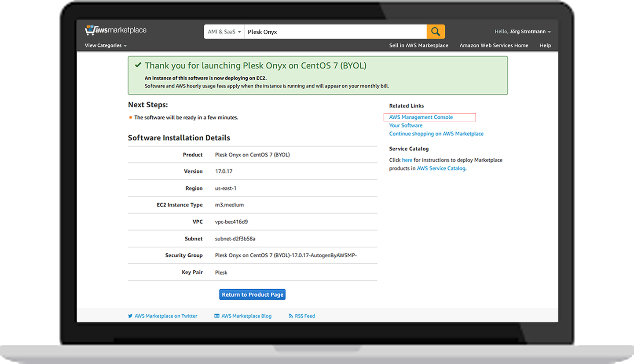Viewport: 634px width, 364px height.
Task: Click the Next Steps heading
Action: pos(148,105)
